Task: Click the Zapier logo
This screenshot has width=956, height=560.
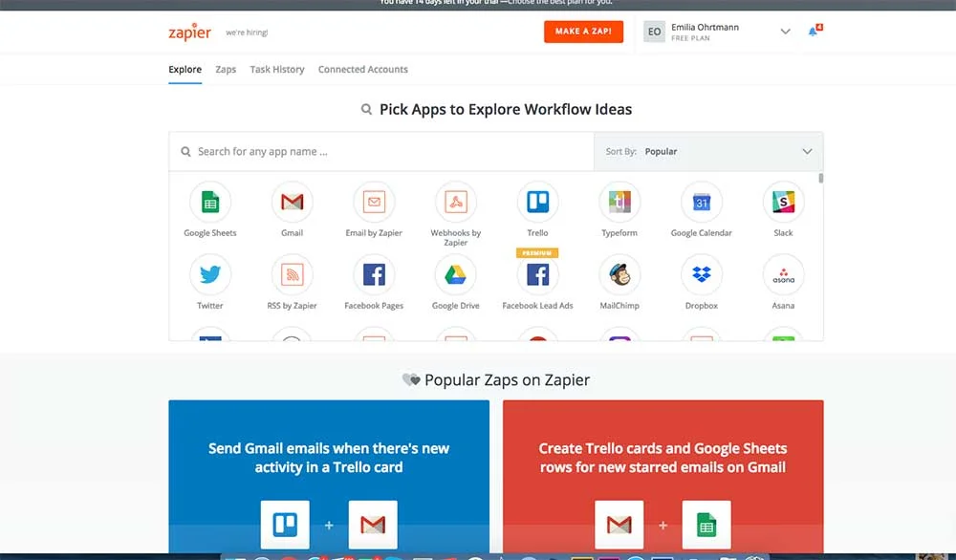Action: 189,32
